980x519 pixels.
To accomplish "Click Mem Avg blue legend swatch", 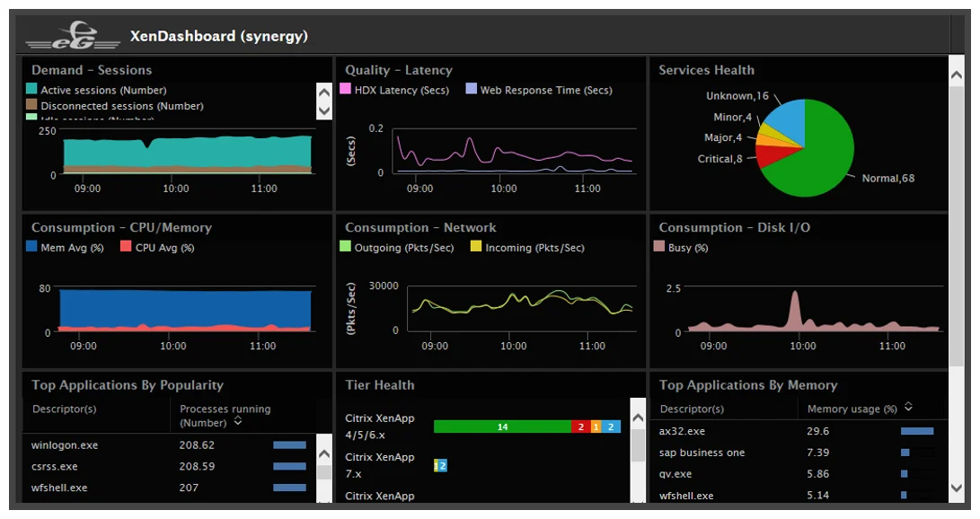I will point(31,247).
